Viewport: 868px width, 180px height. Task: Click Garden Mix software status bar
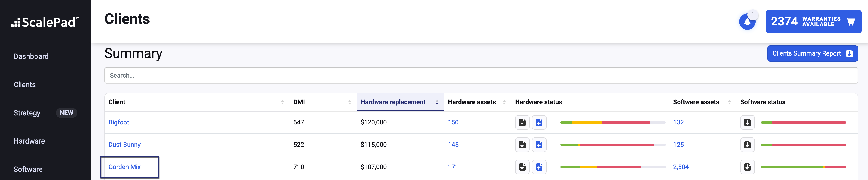(803, 167)
